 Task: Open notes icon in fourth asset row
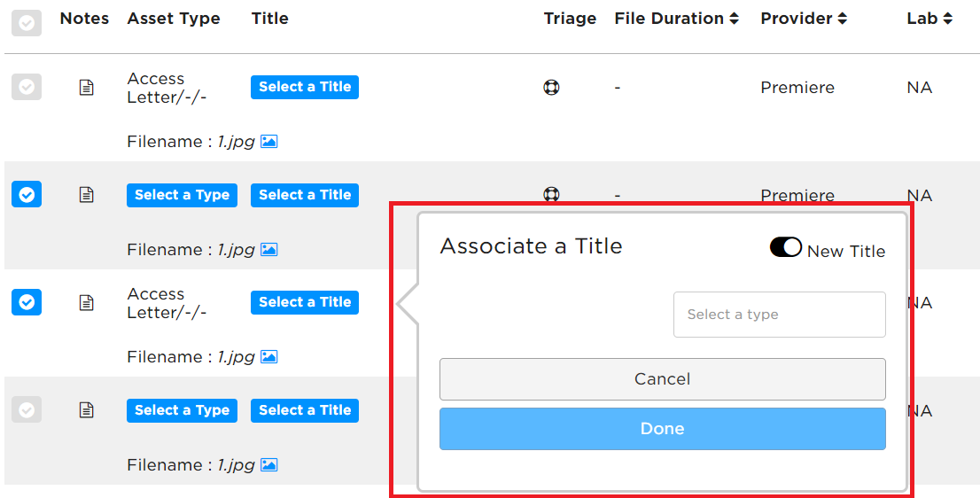(87, 410)
